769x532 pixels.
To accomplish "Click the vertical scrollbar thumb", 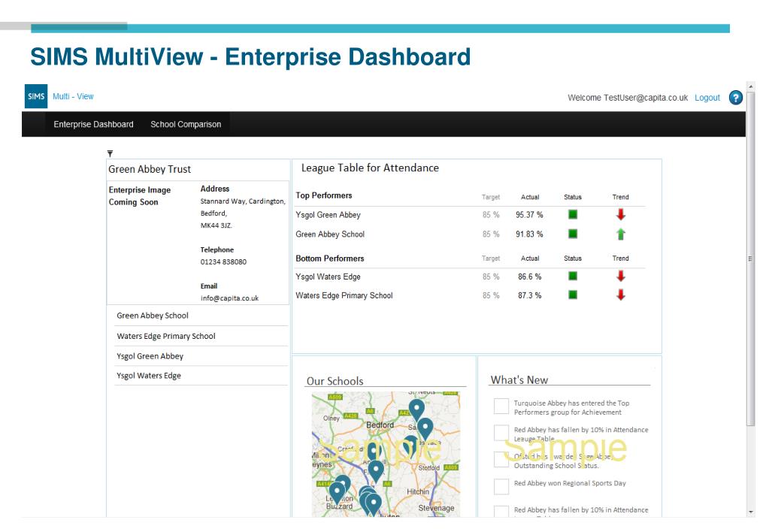I will pyautogui.click(x=751, y=259).
